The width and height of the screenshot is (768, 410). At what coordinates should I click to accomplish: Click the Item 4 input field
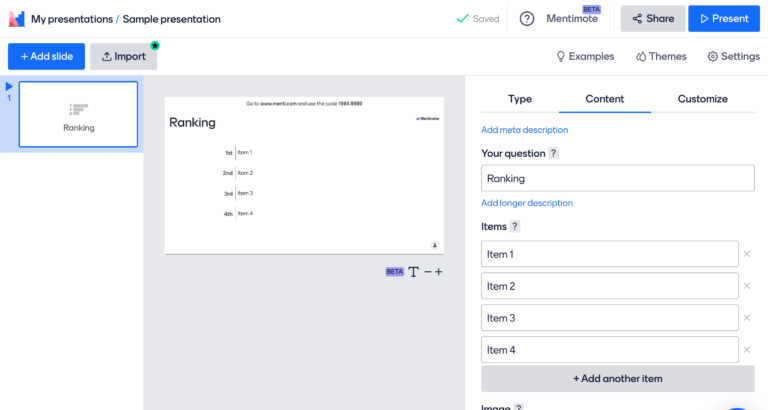click(610, 349)
